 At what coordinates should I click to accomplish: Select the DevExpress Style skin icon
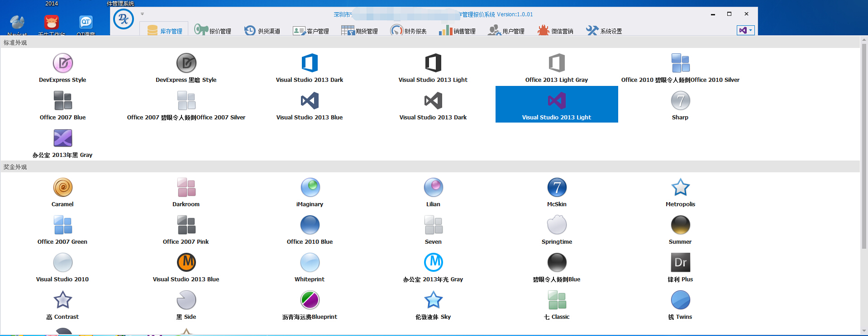[63, 63]
